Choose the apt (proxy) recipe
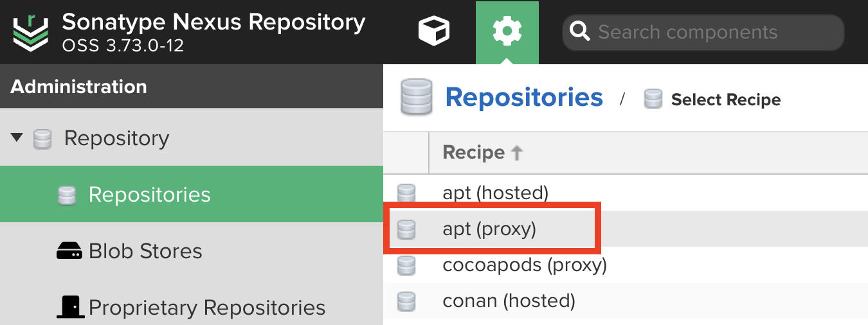868x325 pixels. [x=489, y=229]
